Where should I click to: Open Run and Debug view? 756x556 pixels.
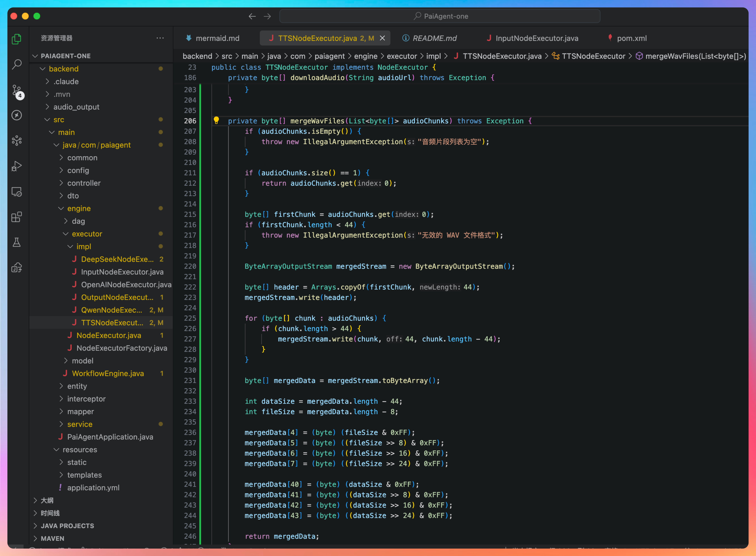coord(16,166)
